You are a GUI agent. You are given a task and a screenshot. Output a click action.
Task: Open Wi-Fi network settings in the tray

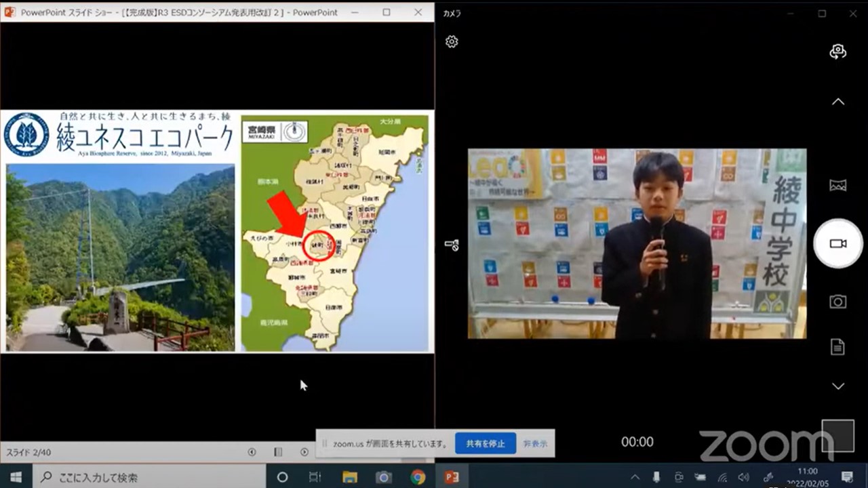(x=723, y=477)
